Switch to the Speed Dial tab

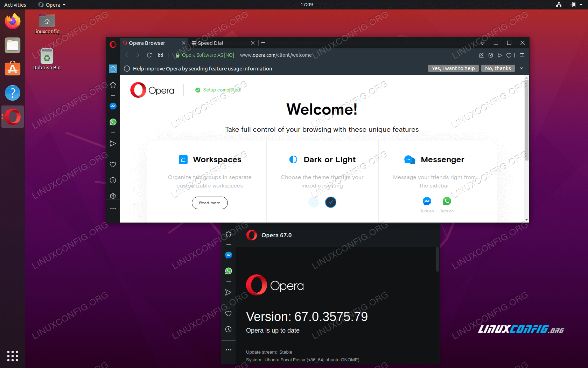point(210,43)
